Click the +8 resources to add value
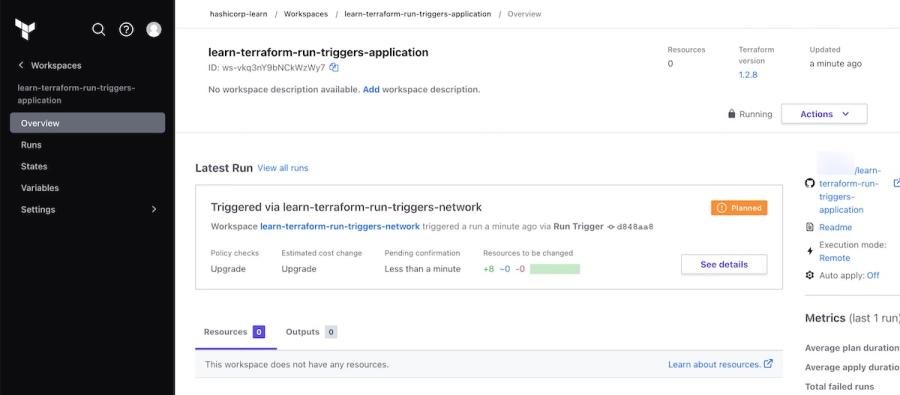Screen dimensions: 900x395 coord(488,269)
